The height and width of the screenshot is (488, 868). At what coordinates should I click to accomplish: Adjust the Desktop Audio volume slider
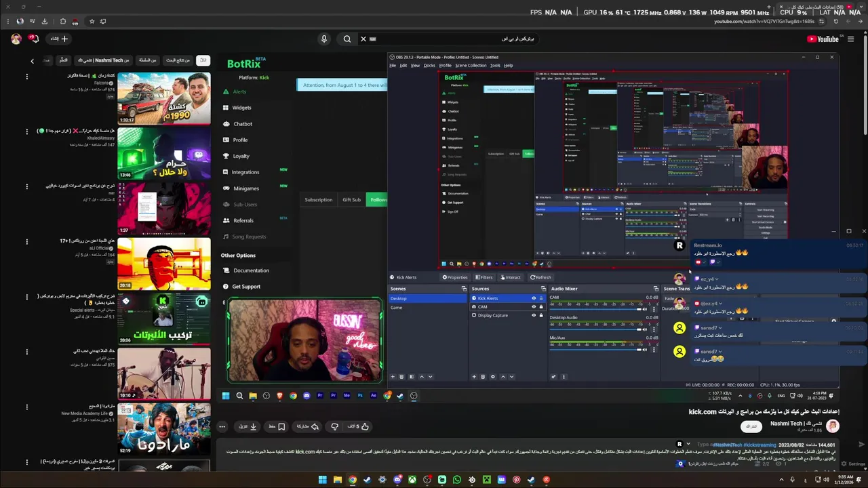pos(594,329)
